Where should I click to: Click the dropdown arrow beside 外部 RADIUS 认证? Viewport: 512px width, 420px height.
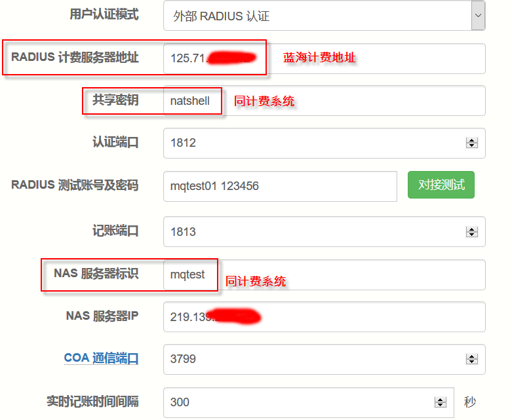coord(478,16)
